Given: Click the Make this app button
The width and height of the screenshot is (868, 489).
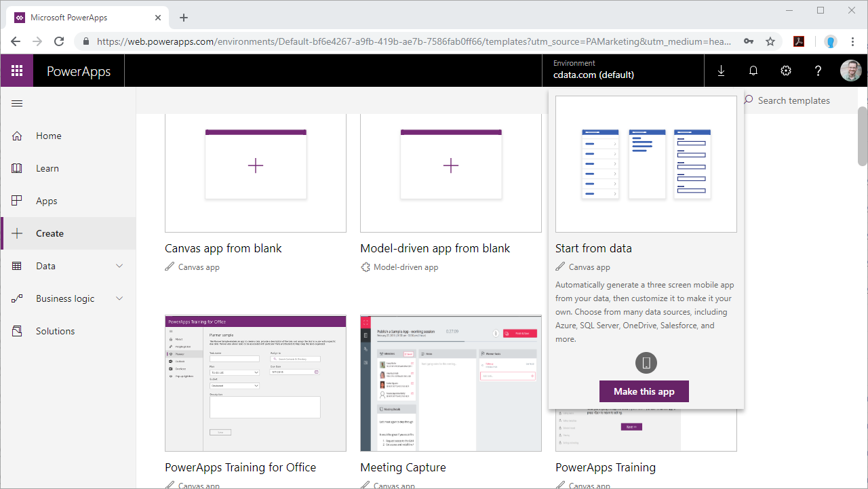Looking at the screenshot, I should pyautogui.click(x=644, y=391).
